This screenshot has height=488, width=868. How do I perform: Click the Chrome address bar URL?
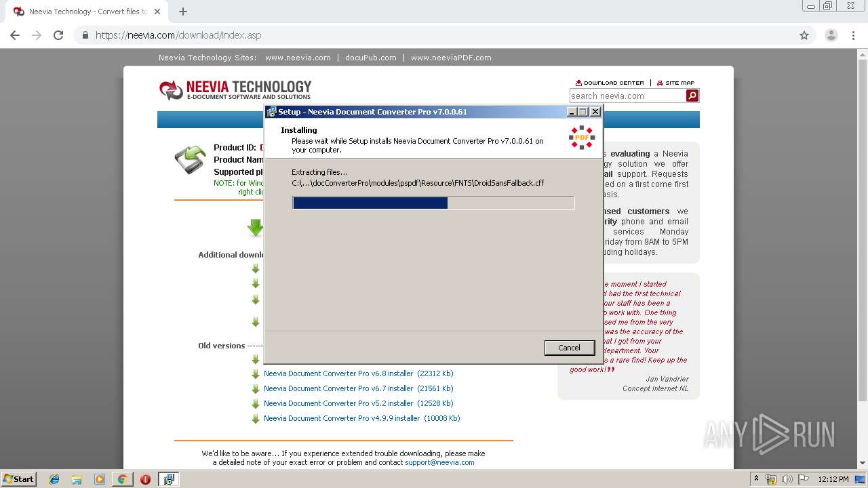click(178, 35)
